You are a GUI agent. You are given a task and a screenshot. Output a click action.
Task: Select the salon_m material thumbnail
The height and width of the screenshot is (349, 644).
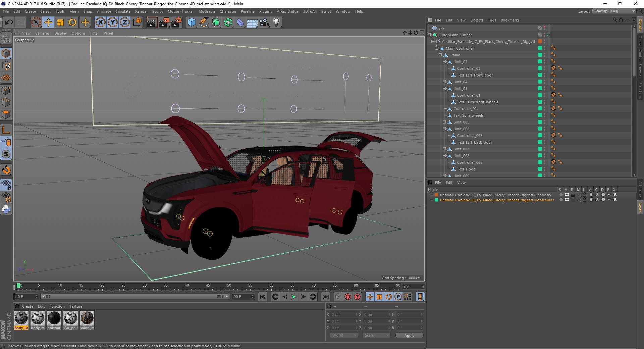(87, 320)
